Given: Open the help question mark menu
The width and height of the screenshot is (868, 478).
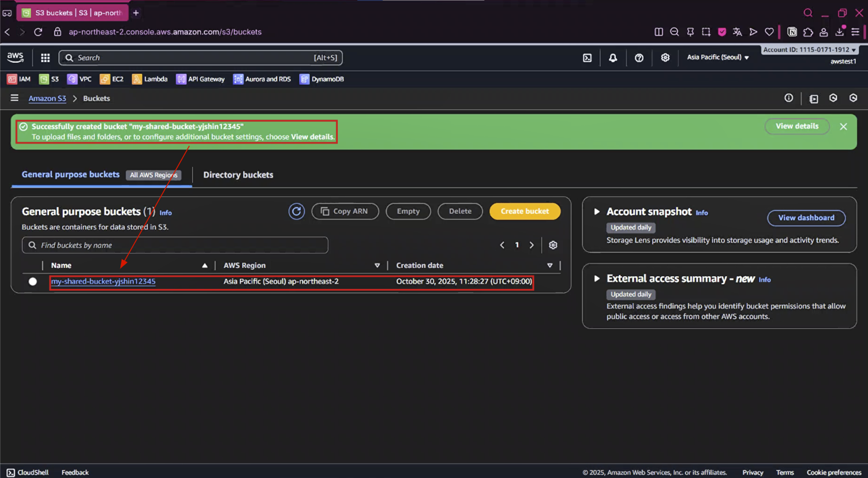Looking at the screenshot, I should point(639,58).
